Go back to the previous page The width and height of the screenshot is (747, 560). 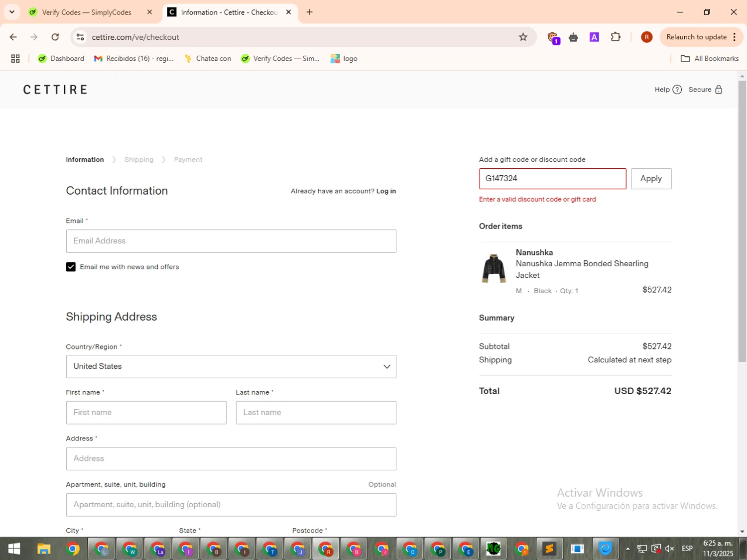(13, 37)
